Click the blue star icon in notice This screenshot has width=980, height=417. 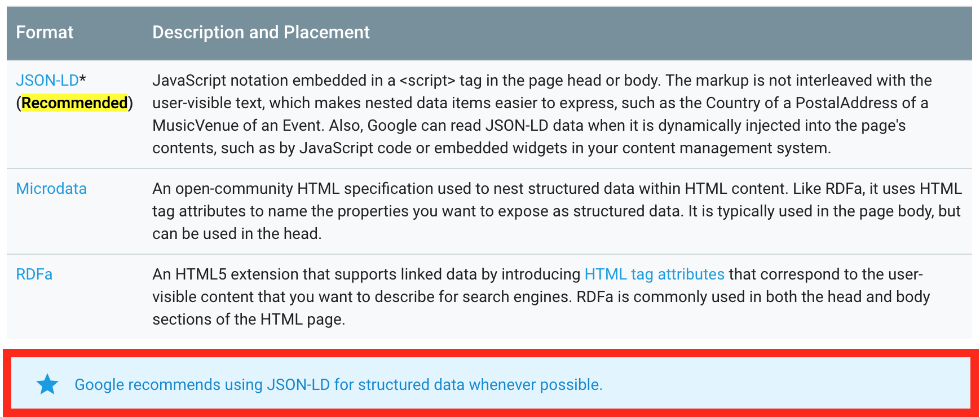[x=47, y=384]
